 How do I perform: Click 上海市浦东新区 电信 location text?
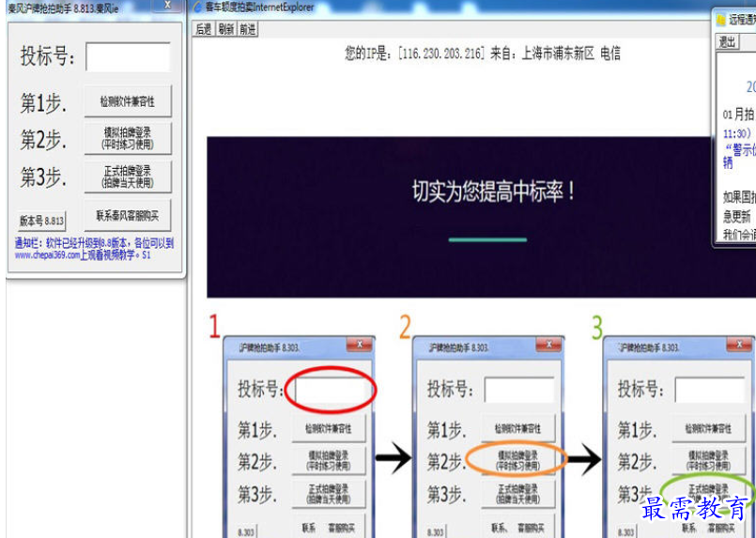tap(571, 54)
